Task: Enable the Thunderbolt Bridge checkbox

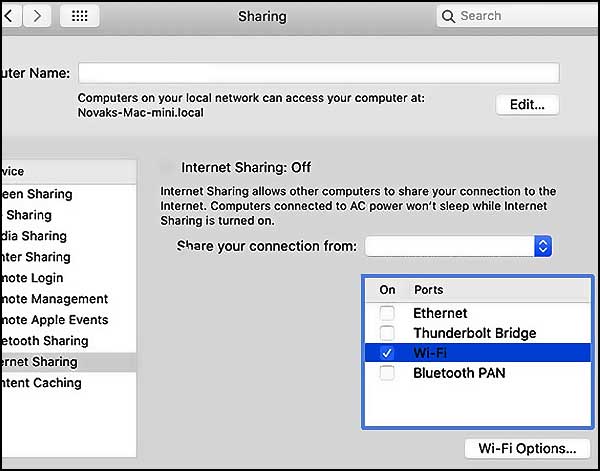Action: [x=386, y=333]
